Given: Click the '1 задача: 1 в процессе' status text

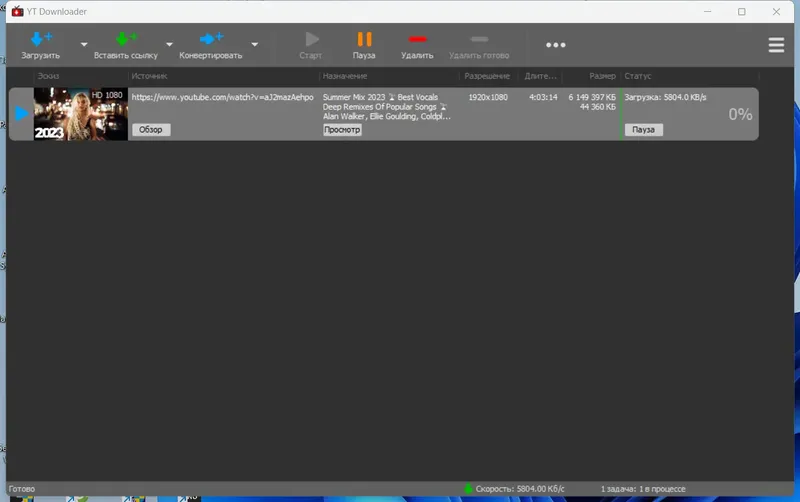Looking at the screenshot, I should coord(643,489).
